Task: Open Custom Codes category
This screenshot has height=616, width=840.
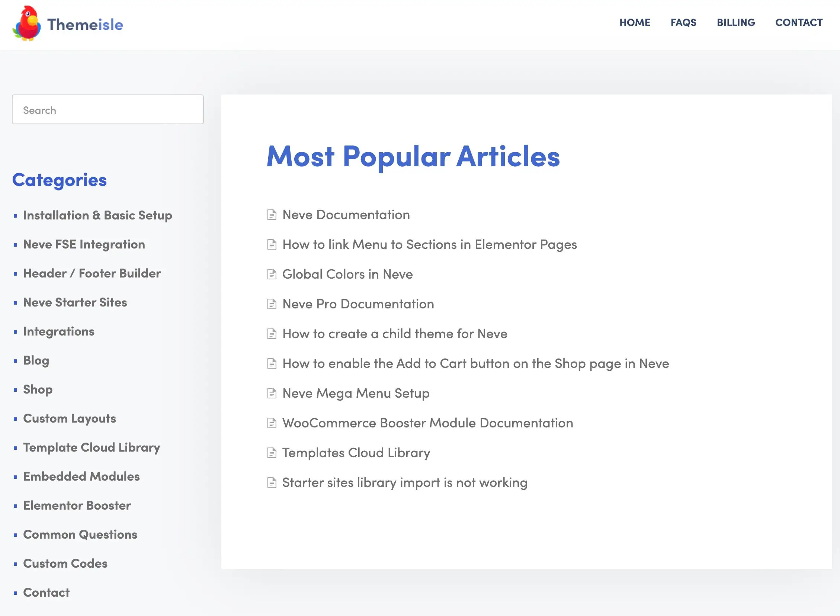Action: tap(65, 564)
